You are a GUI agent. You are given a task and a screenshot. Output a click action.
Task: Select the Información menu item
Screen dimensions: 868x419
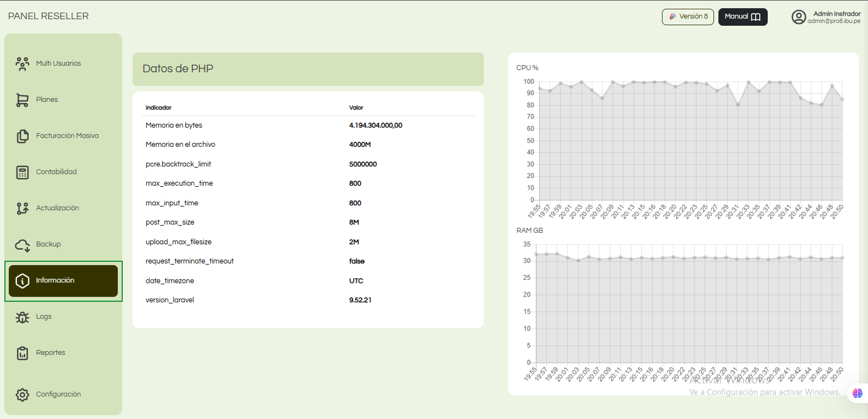(64, 281)
